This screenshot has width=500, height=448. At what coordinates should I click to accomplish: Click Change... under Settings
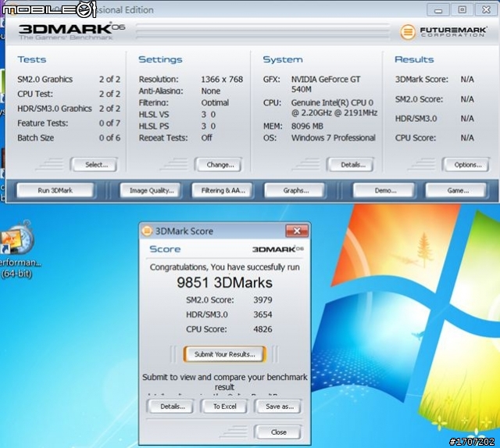point(218,165)
